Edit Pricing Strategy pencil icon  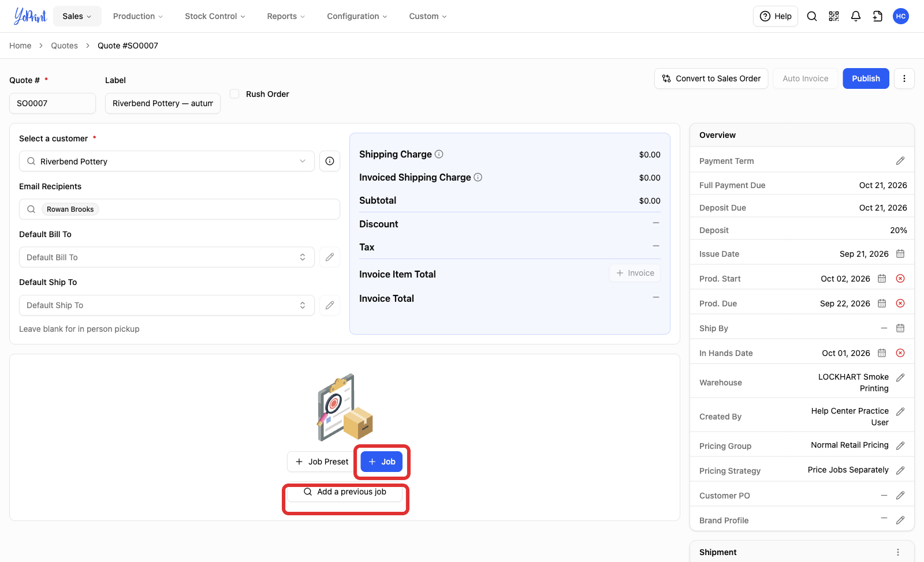pos(900,471)
